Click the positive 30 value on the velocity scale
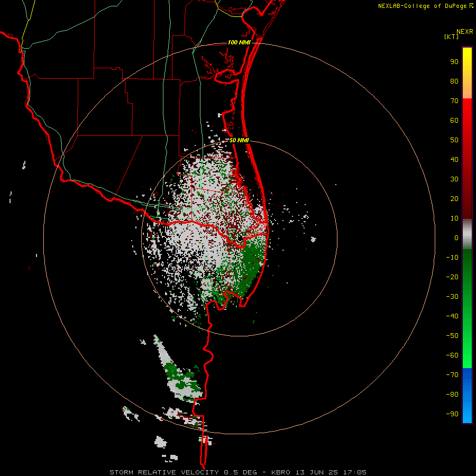Screen dimensions: 476x476 (454, 179)
